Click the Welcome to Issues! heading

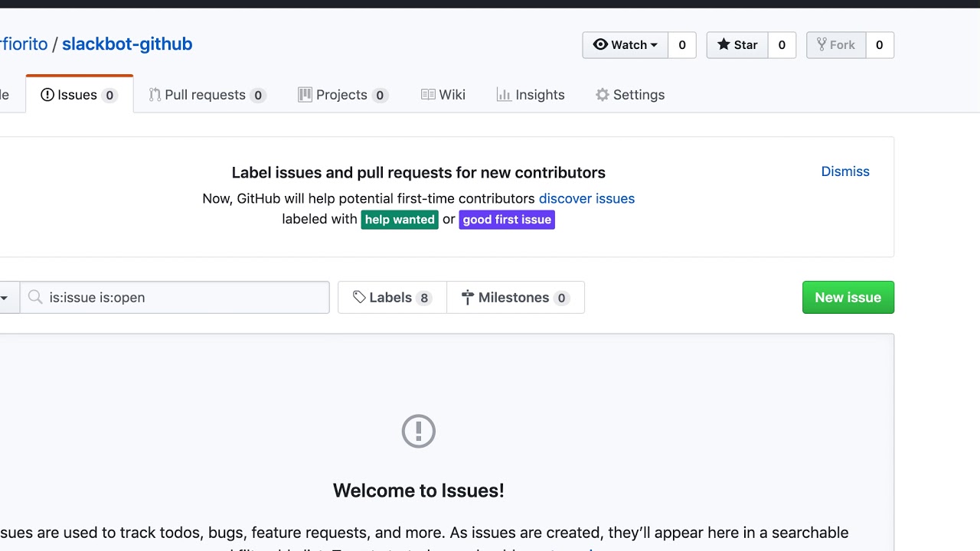tap(419, 491)
